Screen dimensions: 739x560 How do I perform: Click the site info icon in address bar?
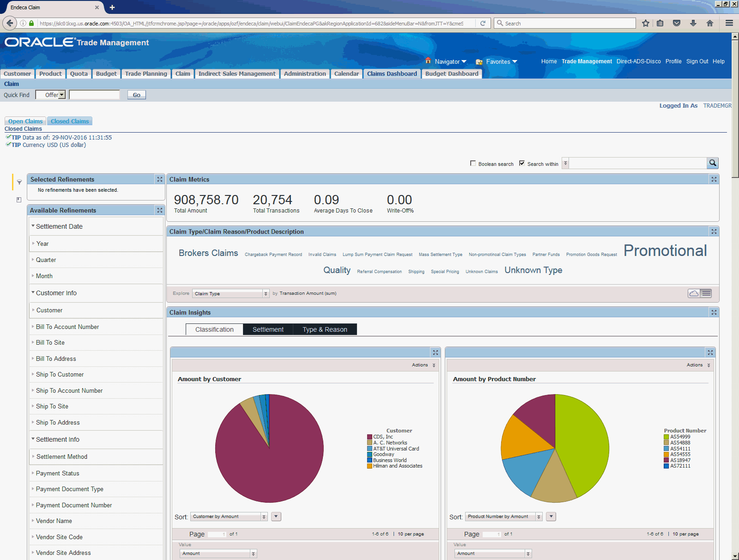(x=23, y=23)
